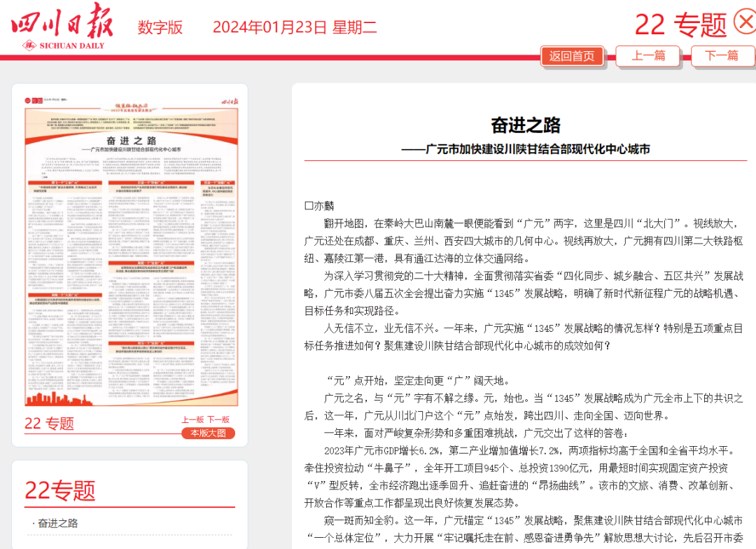This screenshot has width=756, height=549.
Task: Click paragraph starting 为深入学习贯彻党的二十大精神
Action: point(524,293)
